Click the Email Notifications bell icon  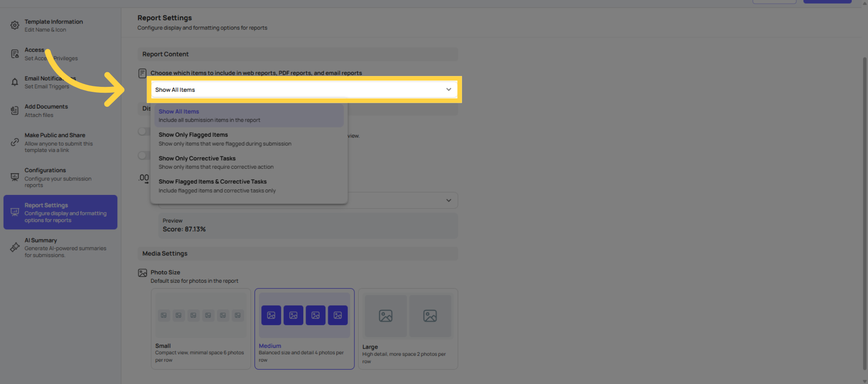coord(15,82)
